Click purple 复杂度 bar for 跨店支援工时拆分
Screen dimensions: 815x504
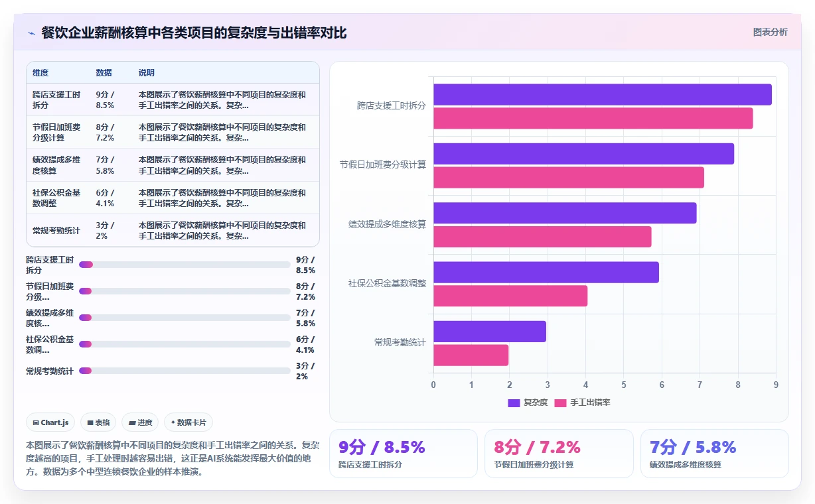[x=603, y=94]
